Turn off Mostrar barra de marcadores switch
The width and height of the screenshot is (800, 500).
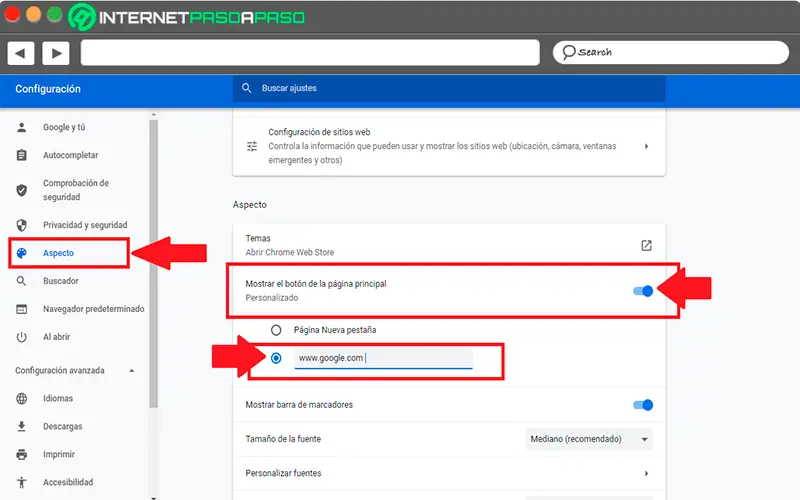coord(643,405)
